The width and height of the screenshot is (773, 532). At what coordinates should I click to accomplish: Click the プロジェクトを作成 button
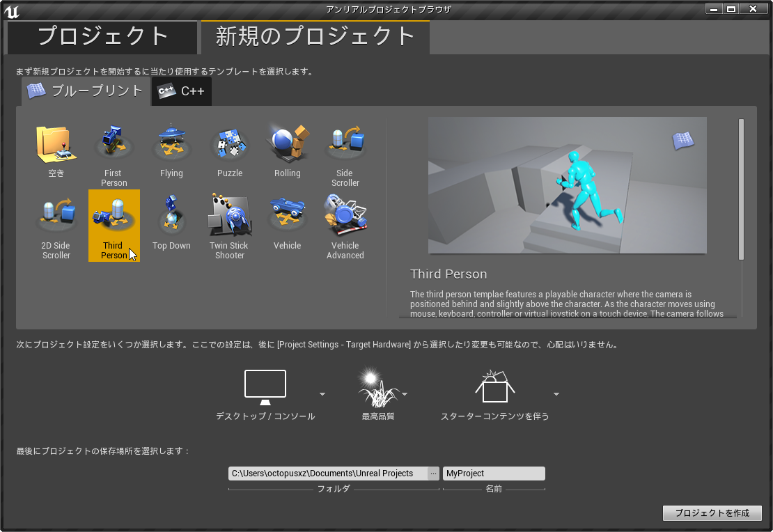coord(712,513)
